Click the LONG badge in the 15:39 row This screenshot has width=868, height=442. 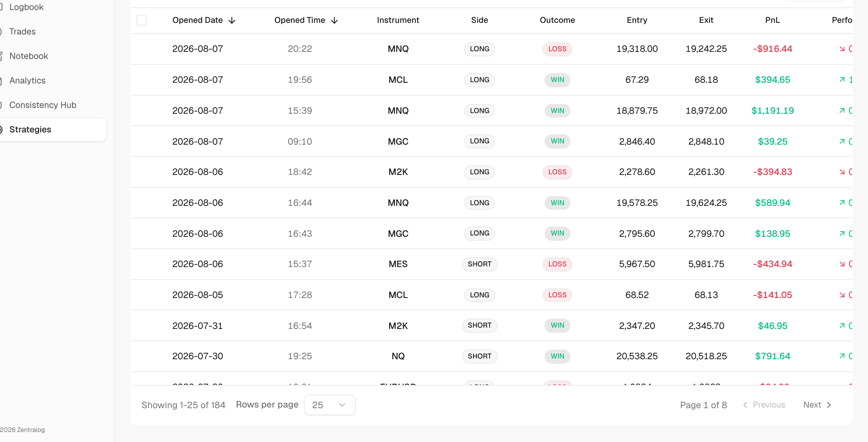point(479,111)
